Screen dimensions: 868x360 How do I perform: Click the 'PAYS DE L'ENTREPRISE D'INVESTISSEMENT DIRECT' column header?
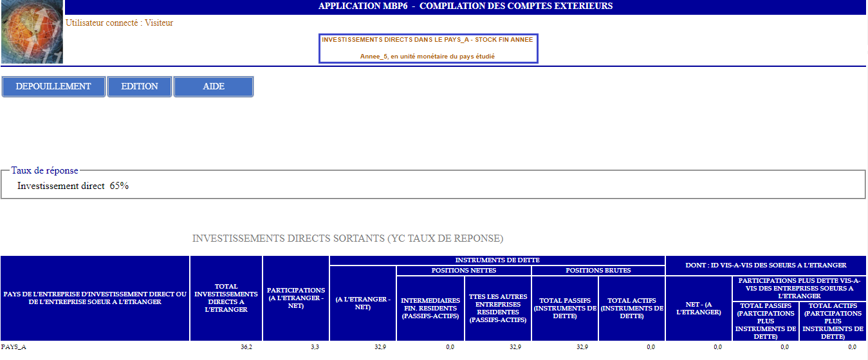pos(95,298)
